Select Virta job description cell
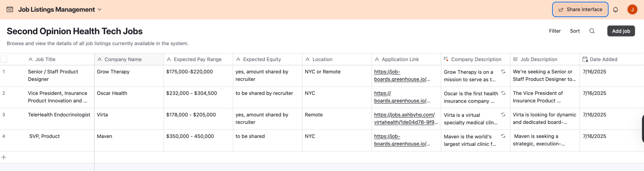Viewport: 644px width, 171px height. [x=545, y=119]
